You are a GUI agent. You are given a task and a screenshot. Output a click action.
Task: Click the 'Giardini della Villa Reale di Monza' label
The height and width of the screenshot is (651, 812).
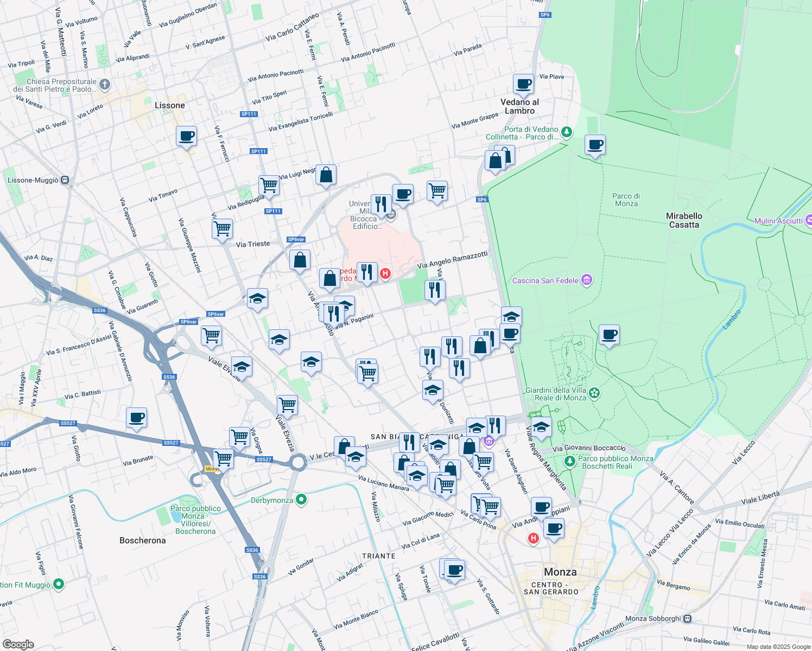click(556, 394)
